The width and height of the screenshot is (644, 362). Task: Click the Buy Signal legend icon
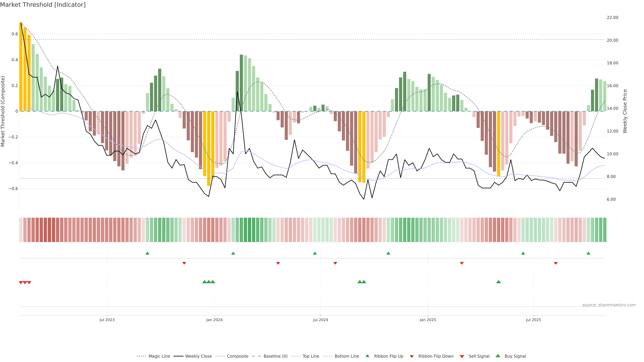498,356
